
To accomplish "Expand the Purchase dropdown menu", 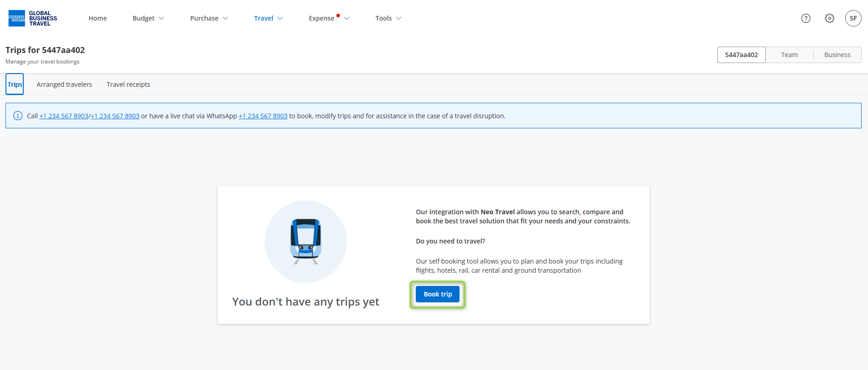I will 209,18.
